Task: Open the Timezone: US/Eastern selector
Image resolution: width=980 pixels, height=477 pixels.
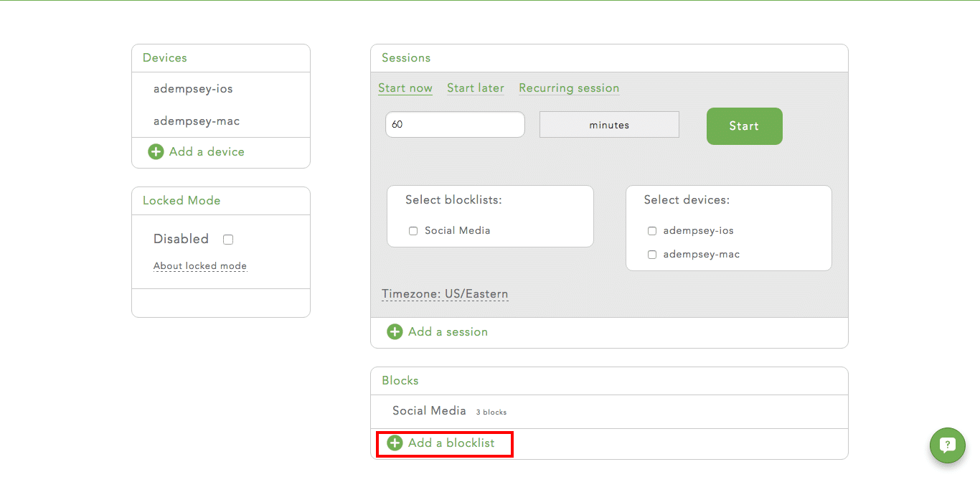Action: click(445, 294)
